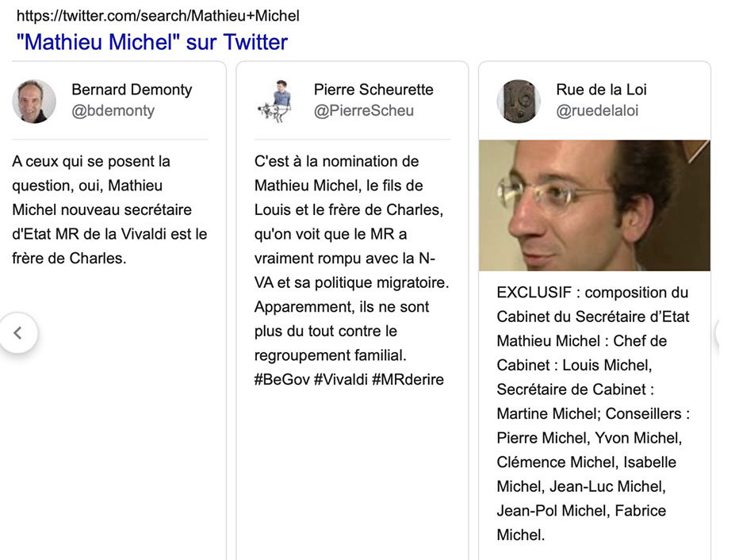Open the "Mathieu Michel" sur Twitter title link
The image size is (739, 560).
(151, 42)
